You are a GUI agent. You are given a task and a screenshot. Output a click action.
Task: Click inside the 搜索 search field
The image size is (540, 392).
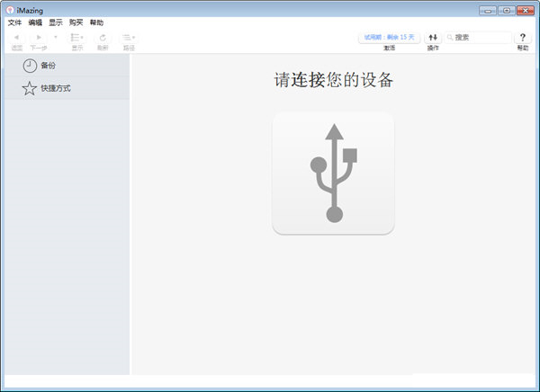point(481,38)
